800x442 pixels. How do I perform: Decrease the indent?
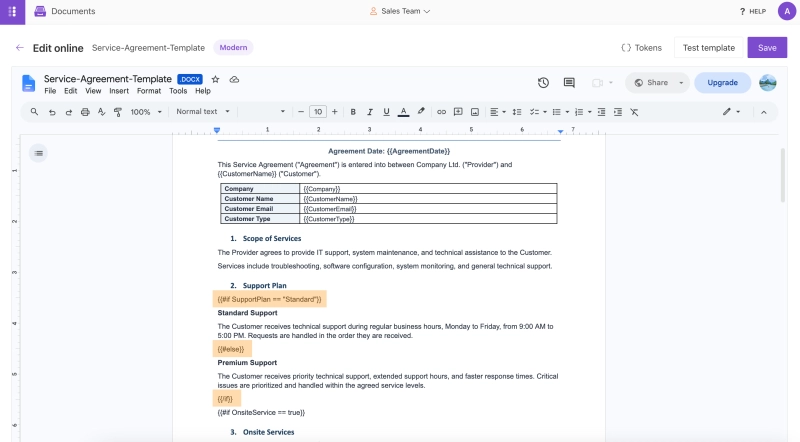602,112
